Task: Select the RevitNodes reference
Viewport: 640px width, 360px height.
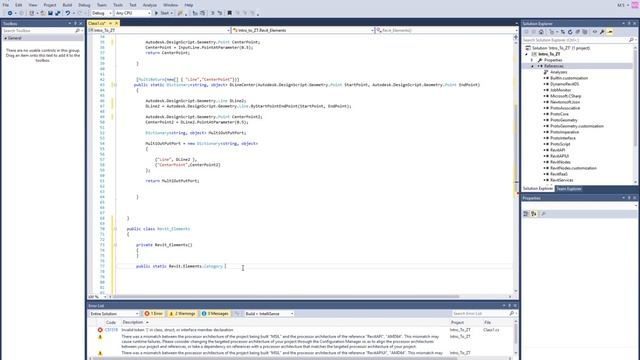Action: [560, 162]
